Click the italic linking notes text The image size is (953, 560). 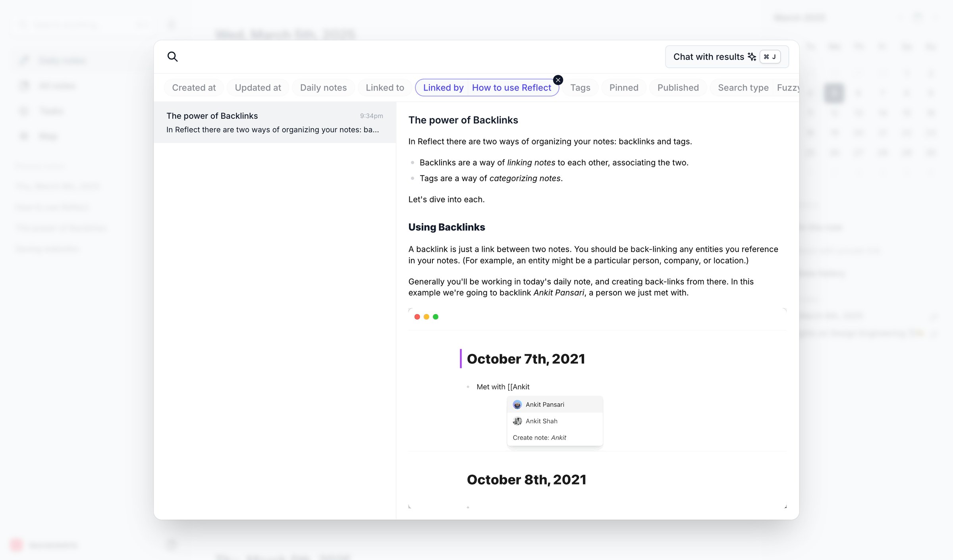(x=531, y=163)
